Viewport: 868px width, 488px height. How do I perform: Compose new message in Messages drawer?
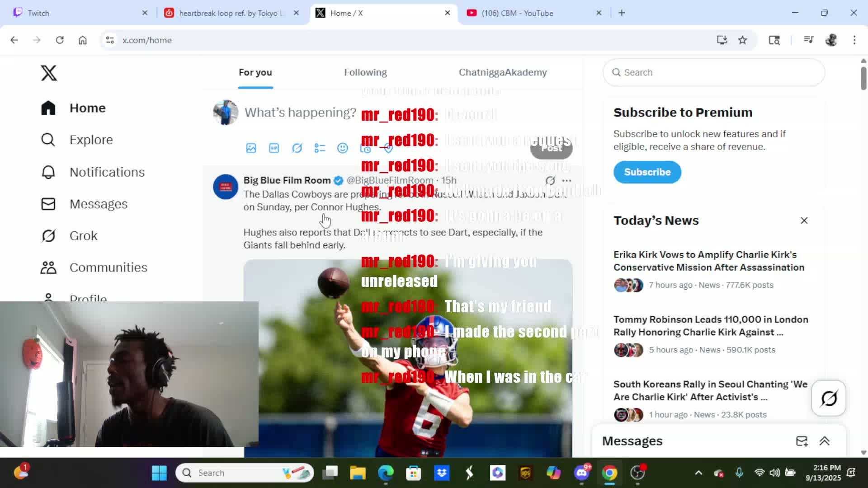click(802, 441)
